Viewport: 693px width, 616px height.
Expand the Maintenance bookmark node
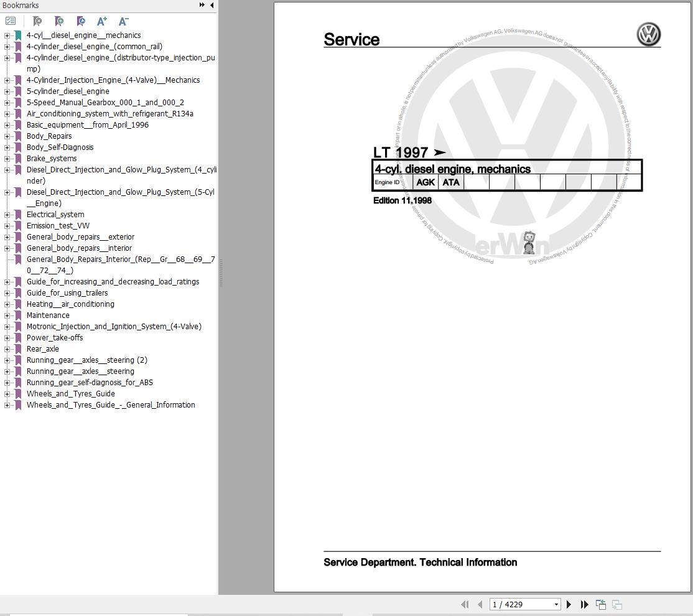[7, 315]
